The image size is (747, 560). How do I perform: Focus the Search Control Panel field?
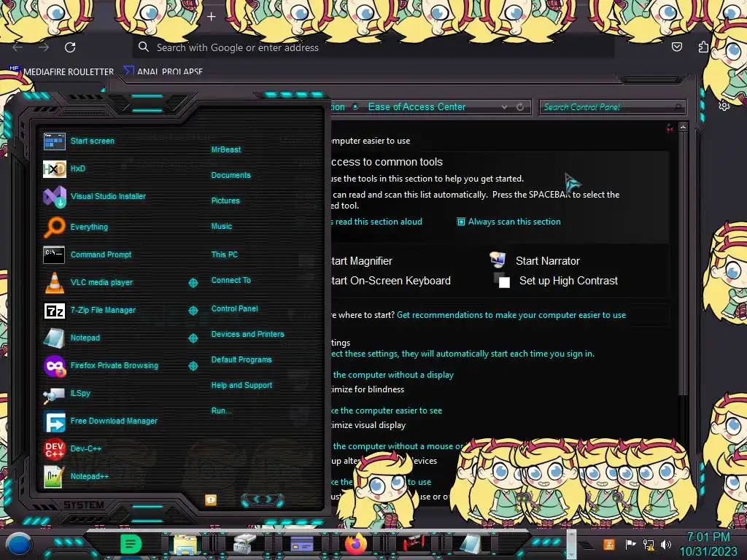[612, 107]
